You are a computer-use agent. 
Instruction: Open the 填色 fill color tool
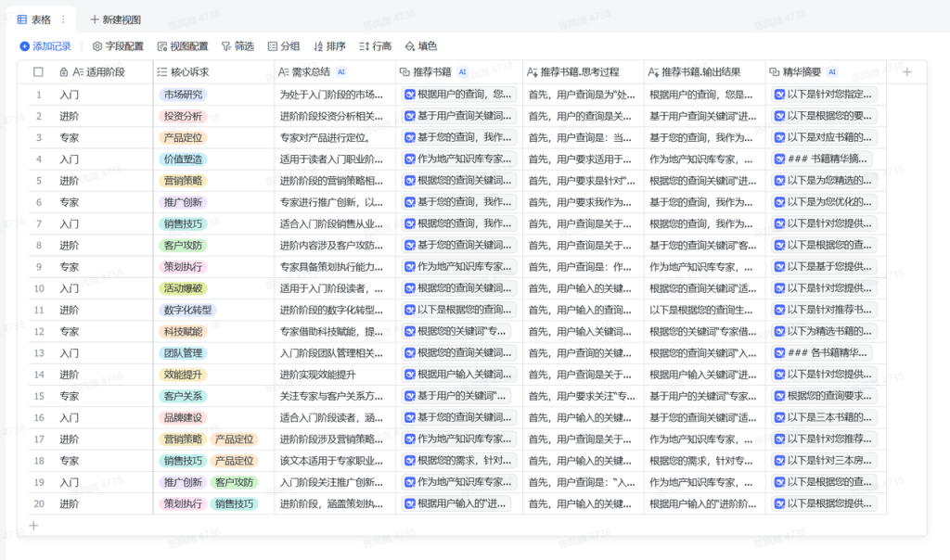click(x=421, y=46)
